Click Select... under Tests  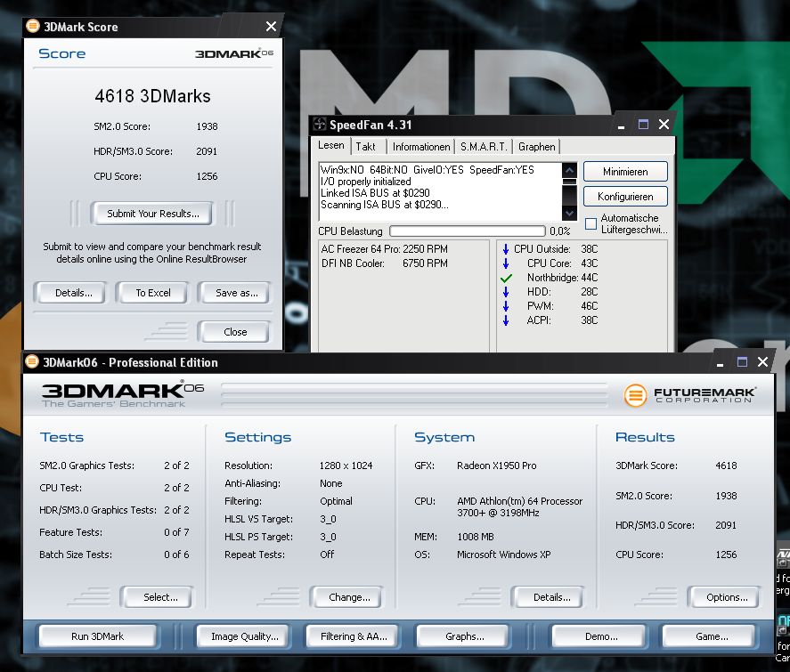coord(158,597)
